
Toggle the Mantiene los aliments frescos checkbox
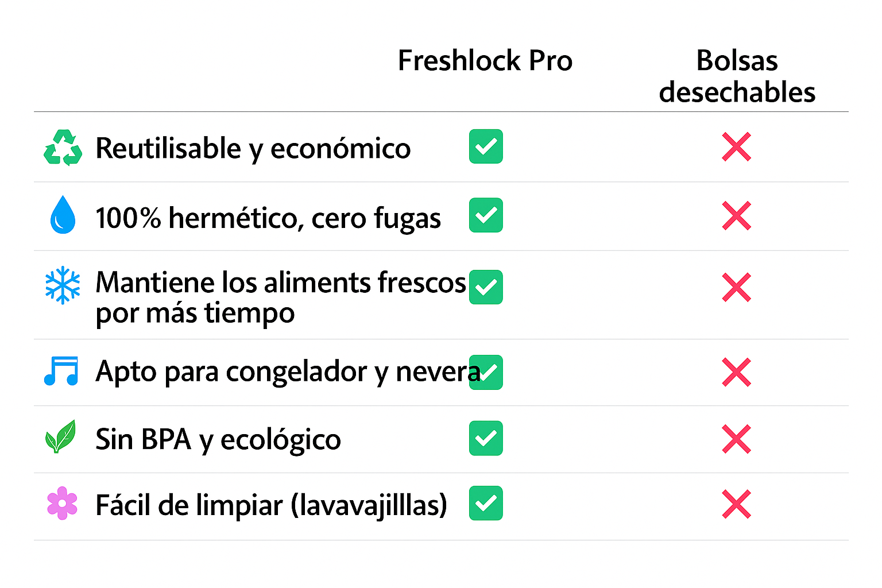coord(486,287)
